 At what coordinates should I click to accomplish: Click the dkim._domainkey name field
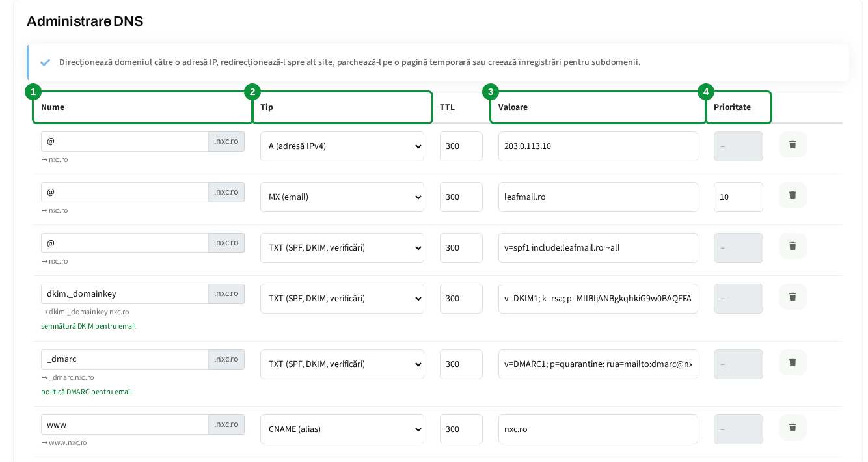pyautogui.click(x=125, y=293)
